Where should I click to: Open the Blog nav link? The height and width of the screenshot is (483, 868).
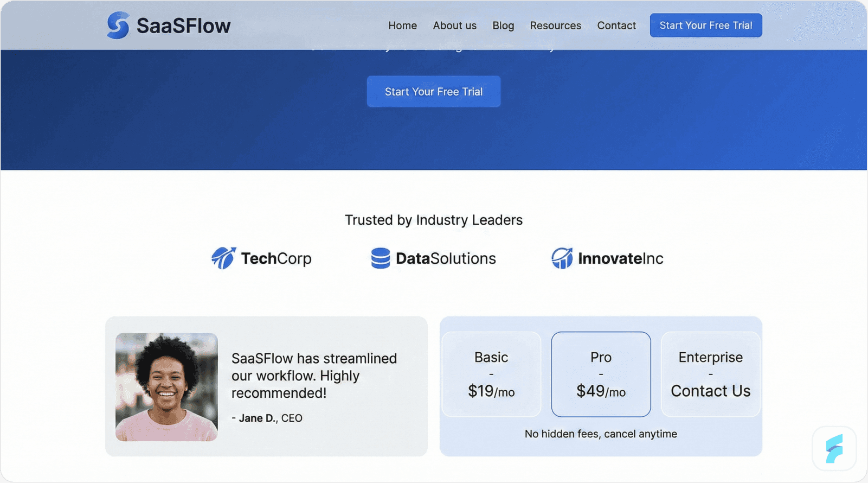coord(503,26)
